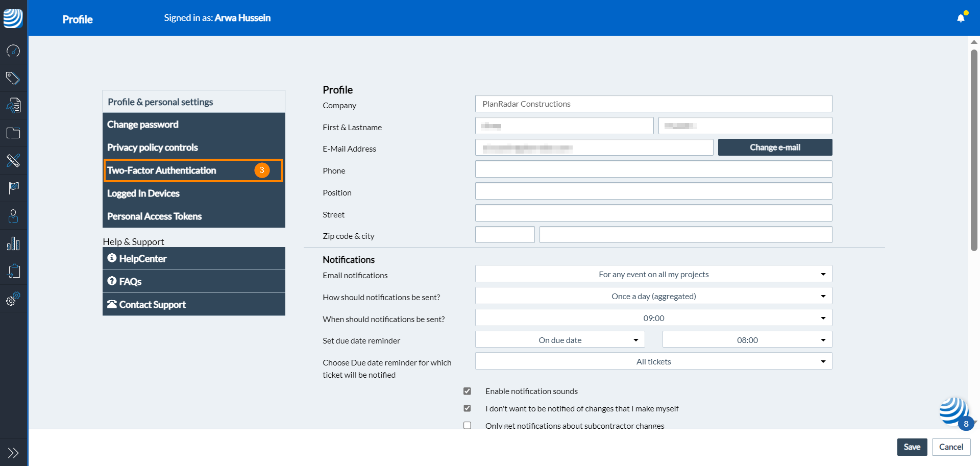
Task: Expand 'How should notifications be sent' dropdown
Action: (x=653, y=296)
